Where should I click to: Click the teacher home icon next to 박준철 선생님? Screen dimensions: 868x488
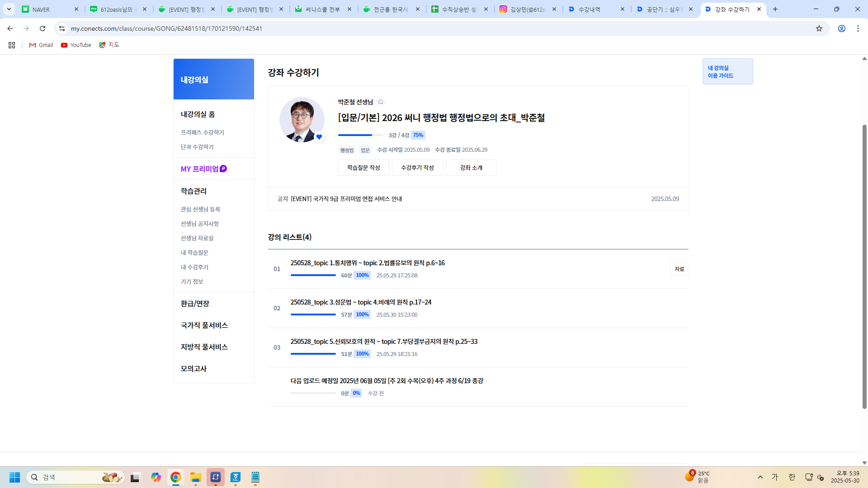381,102
